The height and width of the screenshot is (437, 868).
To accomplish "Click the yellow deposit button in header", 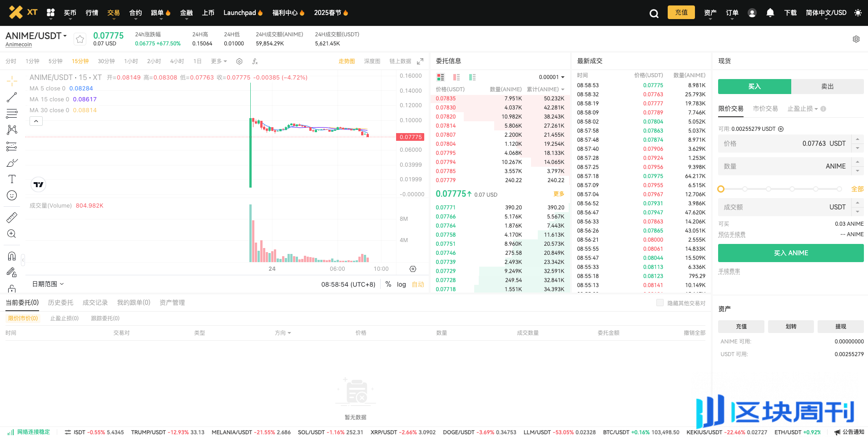I will (x=681, y=12).
